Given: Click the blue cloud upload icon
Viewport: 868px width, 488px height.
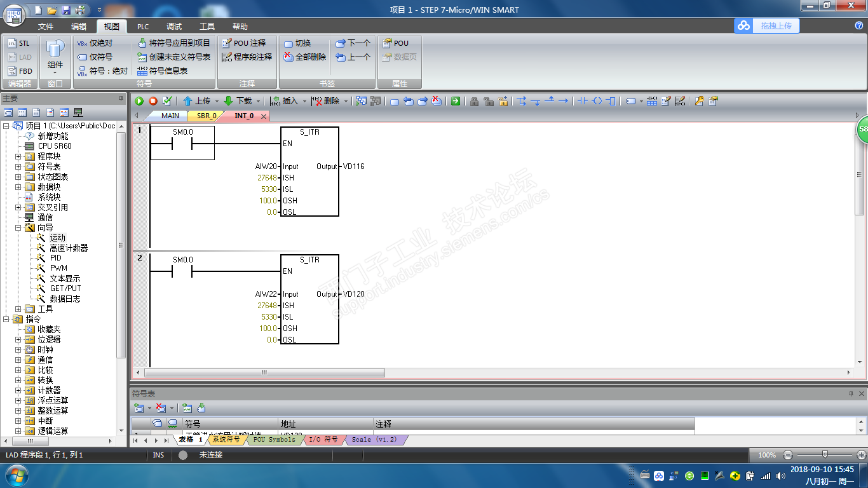Looking at the screenshot, I should click(743, 25).
